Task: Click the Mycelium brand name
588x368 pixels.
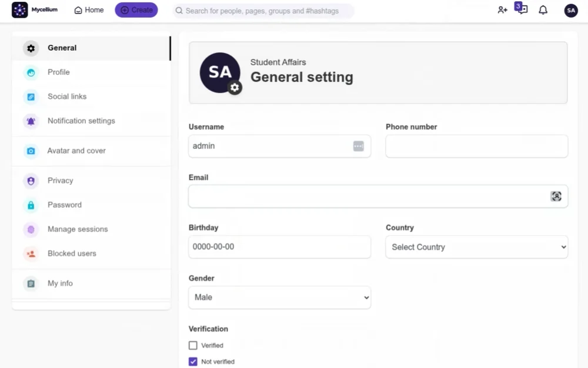Action: click(45, 10)
